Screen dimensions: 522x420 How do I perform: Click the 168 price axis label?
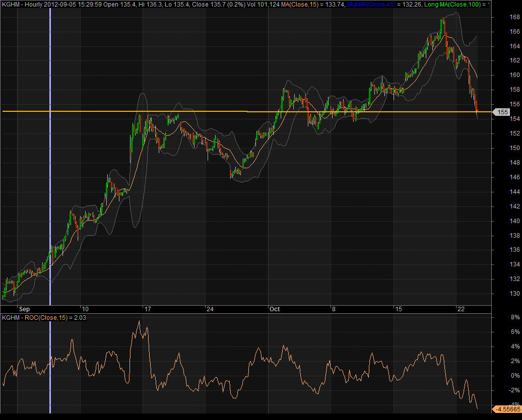click(x=501, y=17)
